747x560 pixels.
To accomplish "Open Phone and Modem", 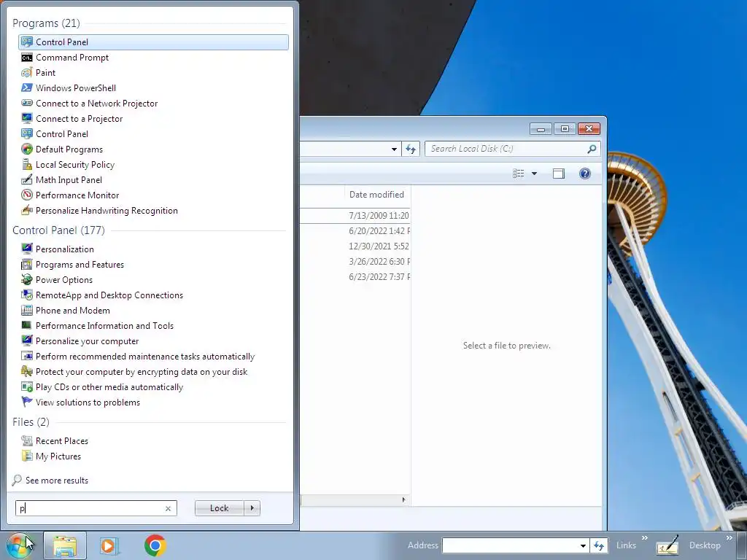I will (x=72, y=310).
